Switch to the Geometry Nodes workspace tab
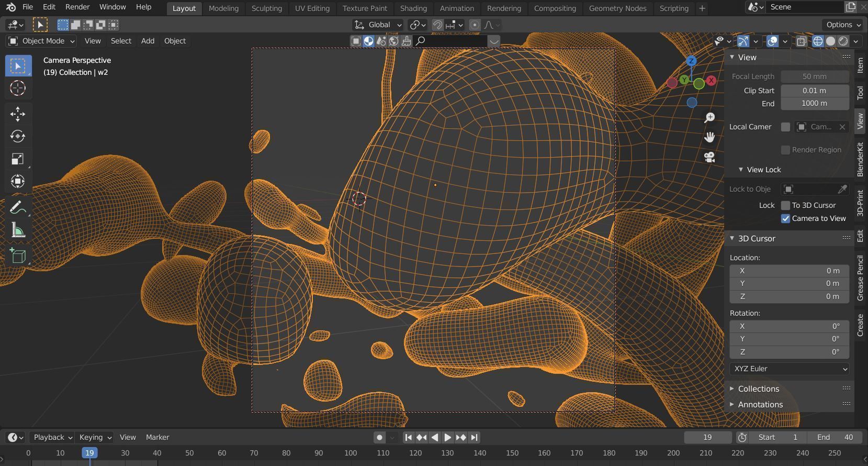This screenshot has width=868, height=466. (617, 8)
